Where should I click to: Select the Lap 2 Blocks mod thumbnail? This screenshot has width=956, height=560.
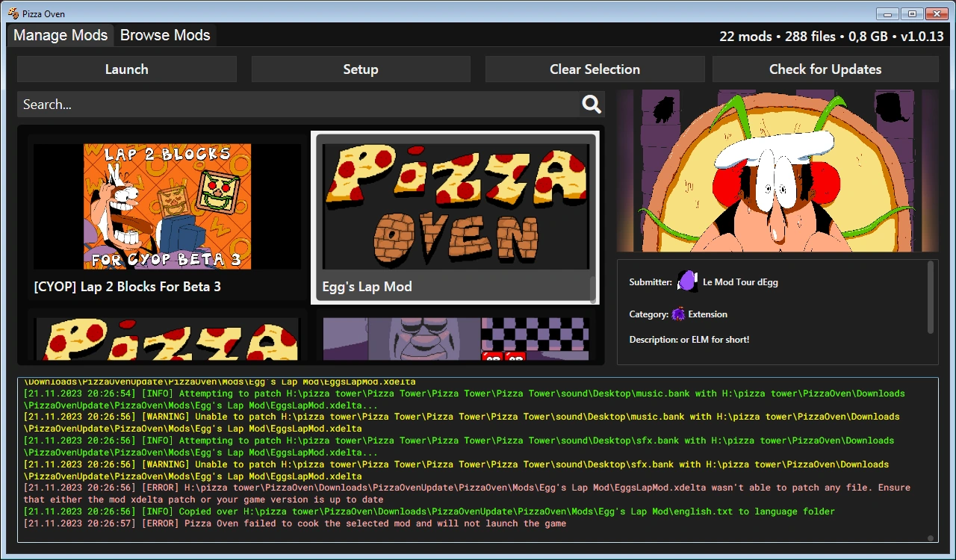pos(167,207)
